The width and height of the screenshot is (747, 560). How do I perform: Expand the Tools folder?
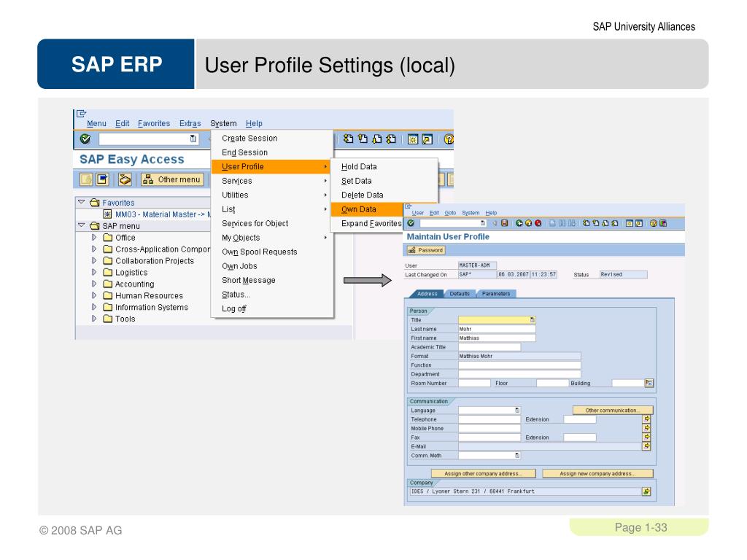(x=94, y=319)
